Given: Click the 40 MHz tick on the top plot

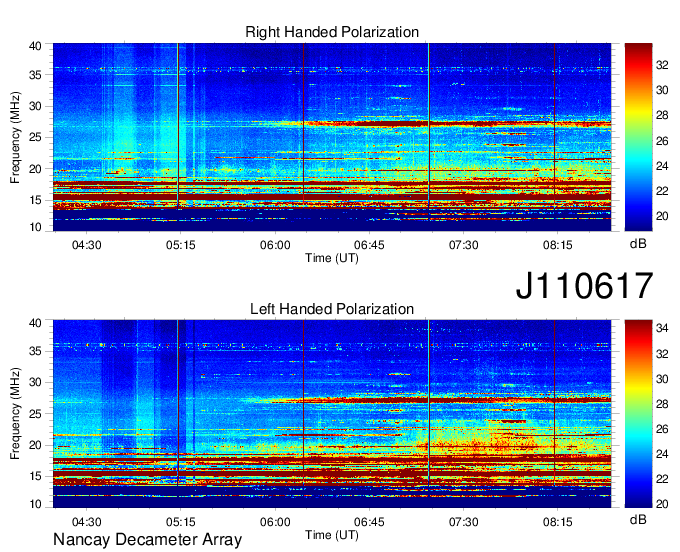Looking at the screenshot, I should pyautogui.click(x=35, y=46).
